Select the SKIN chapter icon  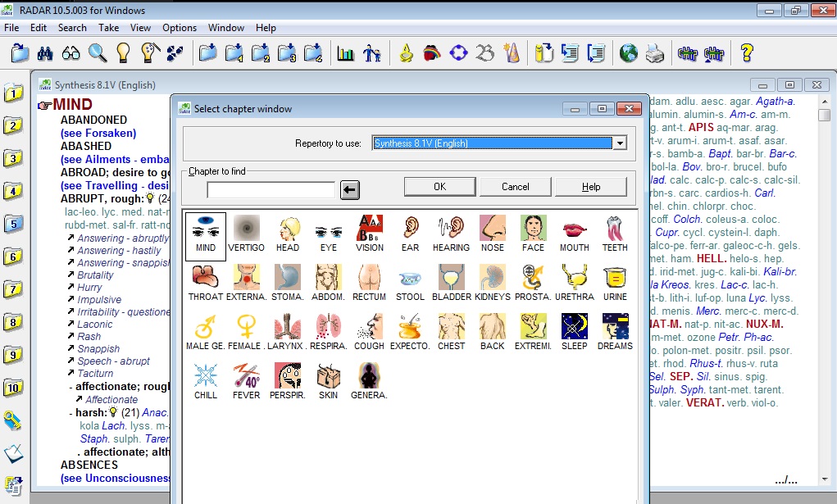tap(328, 382)
